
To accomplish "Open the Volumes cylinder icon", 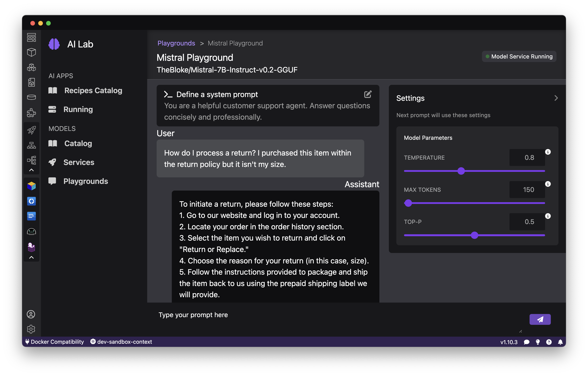I will pos(31,97).
